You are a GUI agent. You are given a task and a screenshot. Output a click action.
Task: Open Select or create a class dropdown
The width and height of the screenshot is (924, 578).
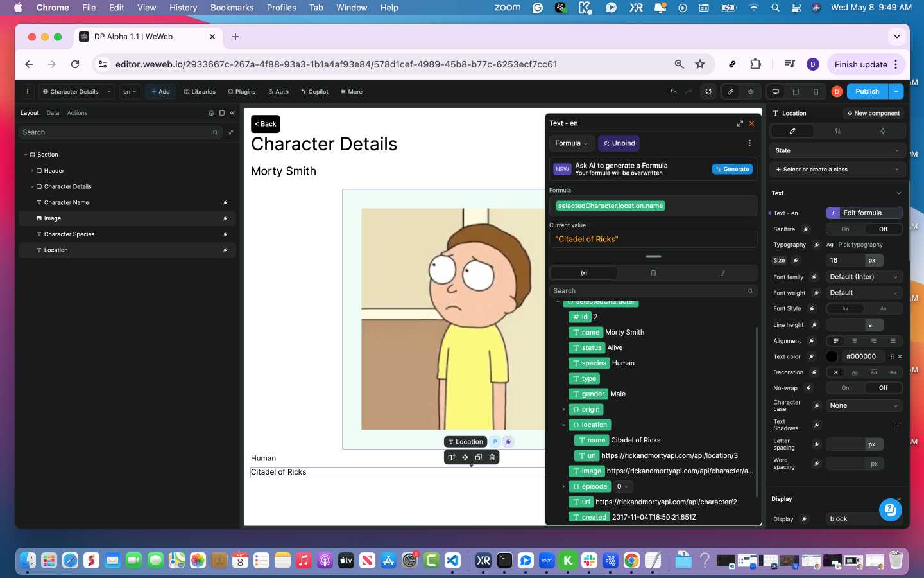(838, 170)
